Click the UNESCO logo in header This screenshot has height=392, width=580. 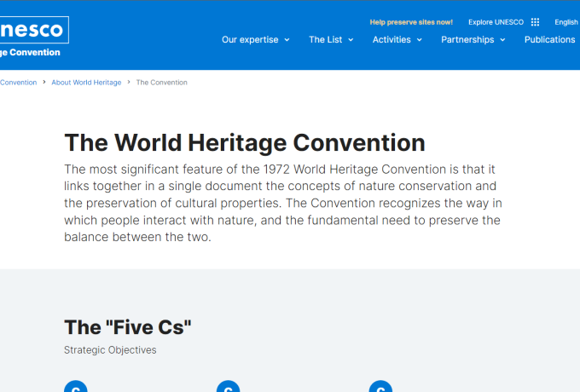click(34, 30)
